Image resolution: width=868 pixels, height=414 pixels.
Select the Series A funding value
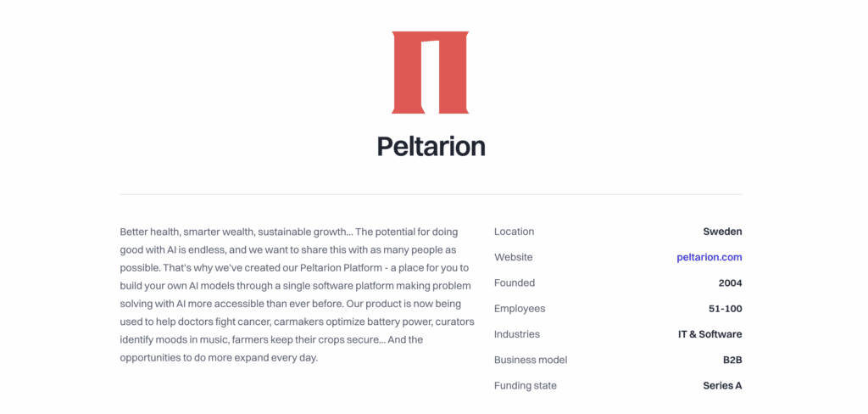click(722, 385)
